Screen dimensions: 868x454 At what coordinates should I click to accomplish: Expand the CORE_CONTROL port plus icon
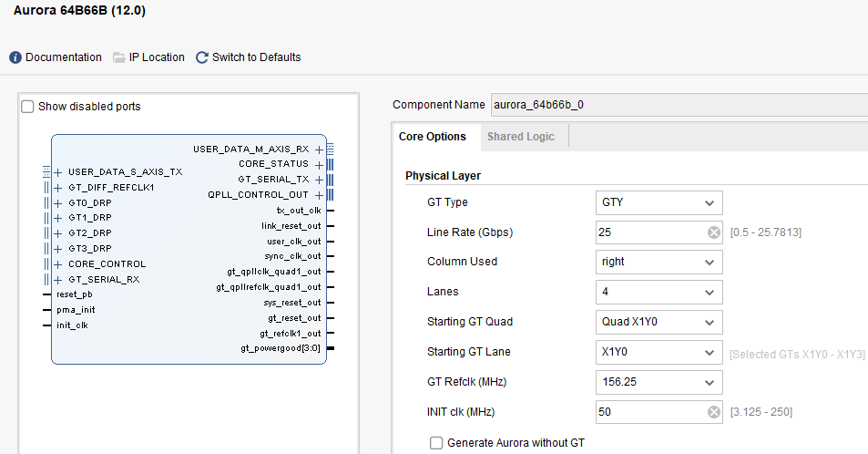click(57, 265)
